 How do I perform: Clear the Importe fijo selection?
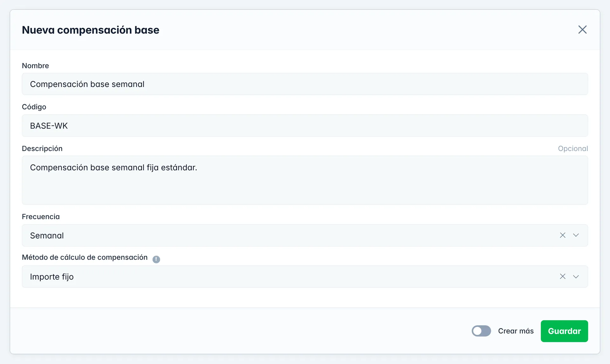pos(563,276)
